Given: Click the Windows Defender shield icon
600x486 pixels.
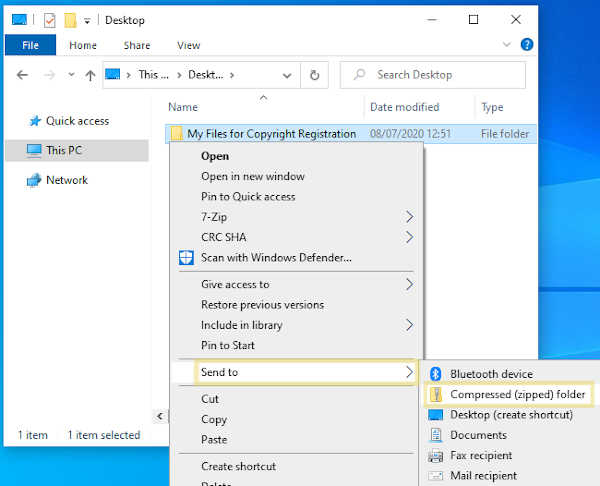Looking at the screenshot, I should click(x=186, y=258).
